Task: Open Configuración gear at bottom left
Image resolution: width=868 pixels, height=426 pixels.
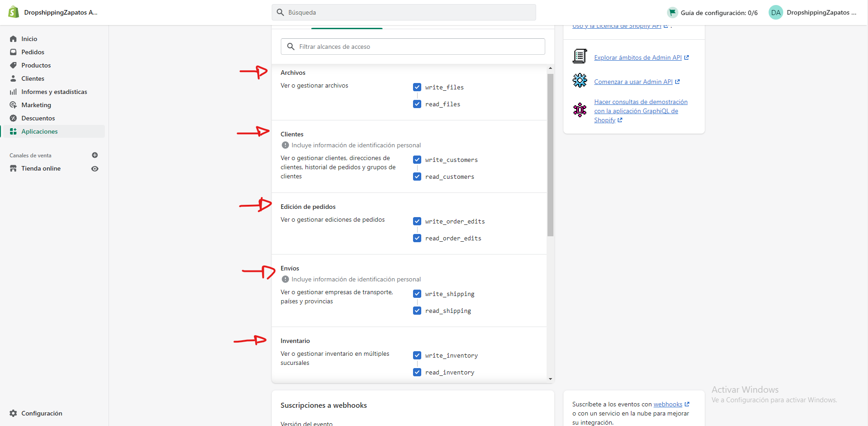Action: coord(13,413)
